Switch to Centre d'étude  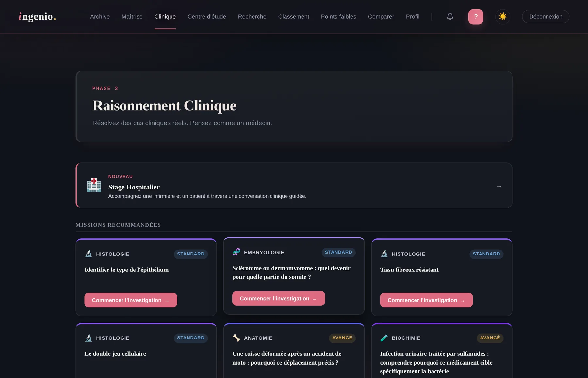point(207,17)
